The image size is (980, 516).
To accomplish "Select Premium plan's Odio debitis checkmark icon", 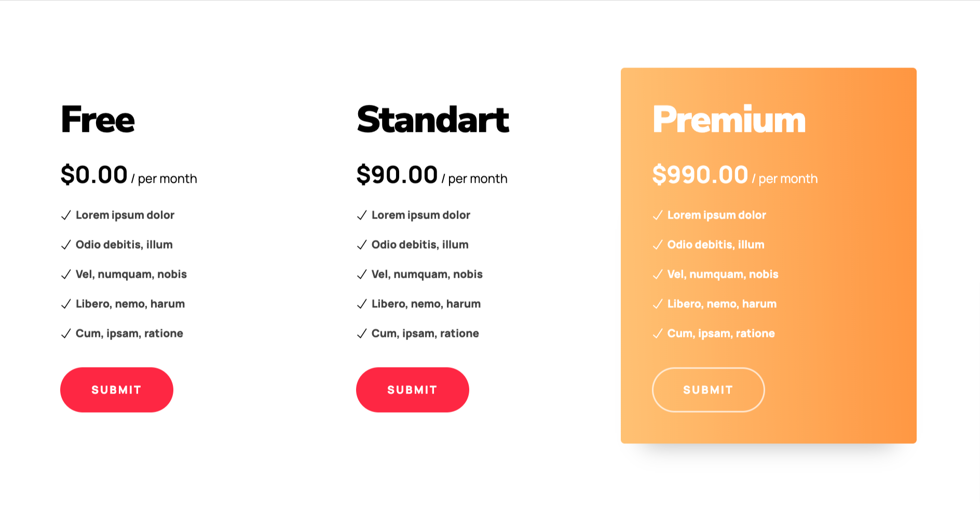I will pos(658,245).
